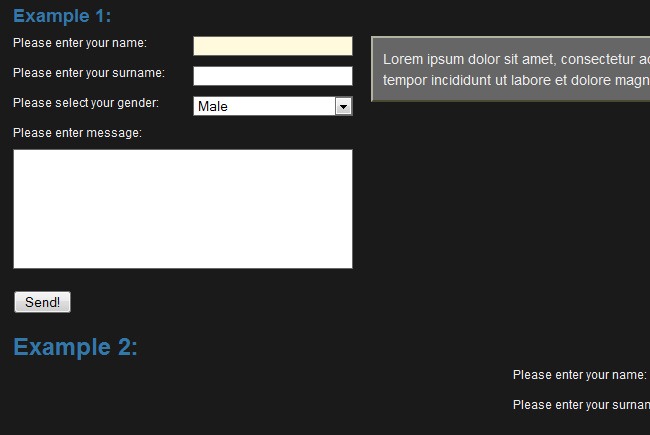Click the "tempor incididunt ut labore" text line
The width and height of the screenshot is (650, 435).
click(x=515, y=80)
